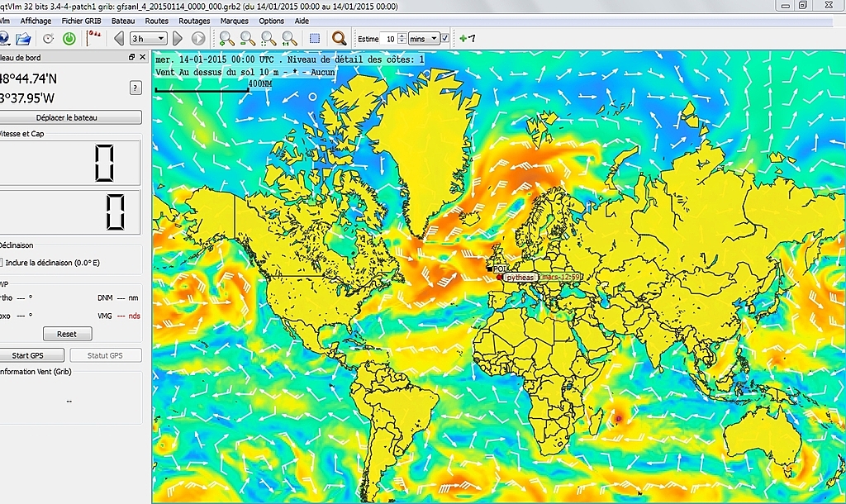846x504 pixels.
Task: Toggle Inclure la déclinaison checkbox
Action: coord(2,263)
